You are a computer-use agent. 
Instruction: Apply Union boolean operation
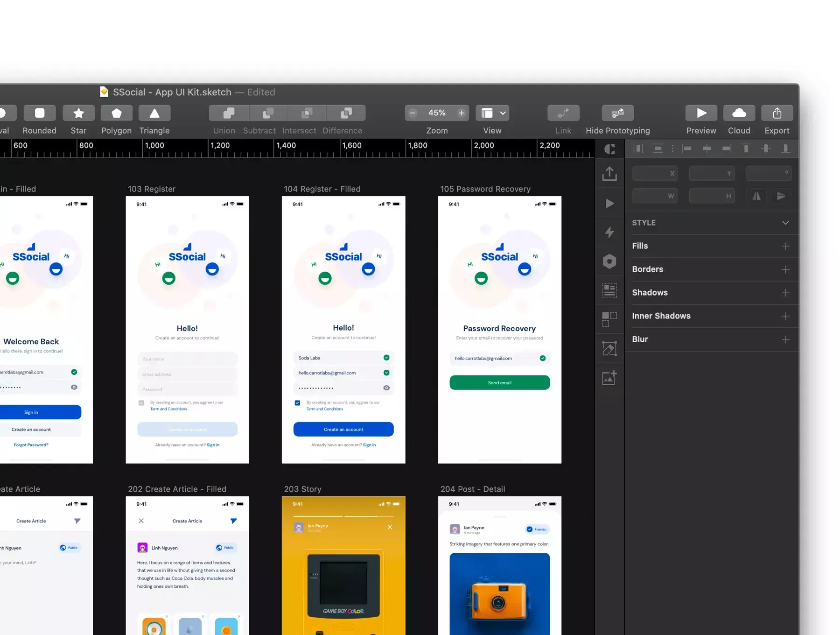229,113
